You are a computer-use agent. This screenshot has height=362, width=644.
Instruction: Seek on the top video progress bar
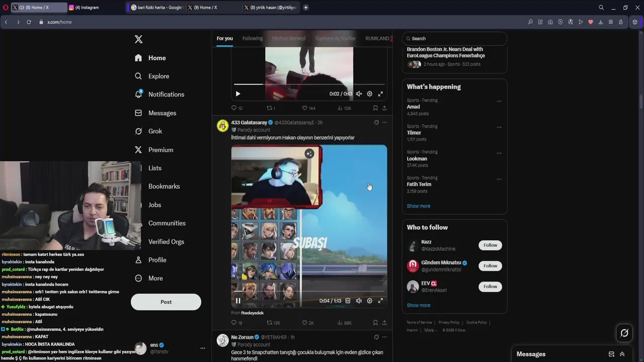[309, 84]
